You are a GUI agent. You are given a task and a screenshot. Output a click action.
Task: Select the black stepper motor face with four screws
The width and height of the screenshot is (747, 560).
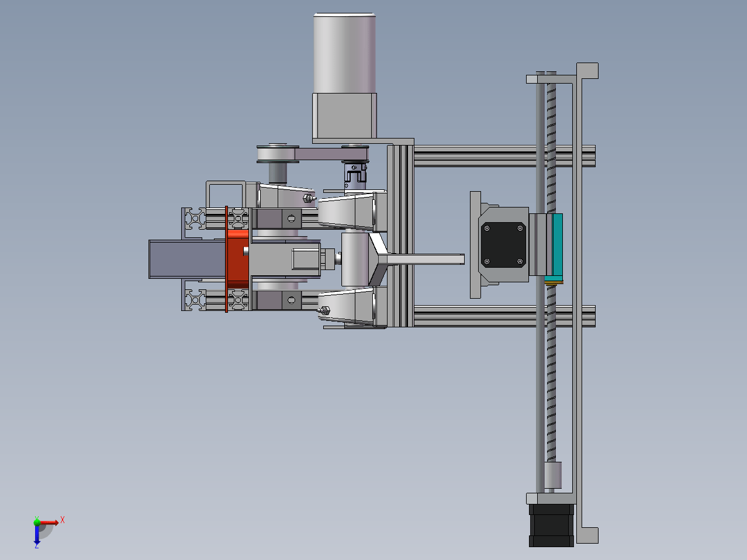503,244
